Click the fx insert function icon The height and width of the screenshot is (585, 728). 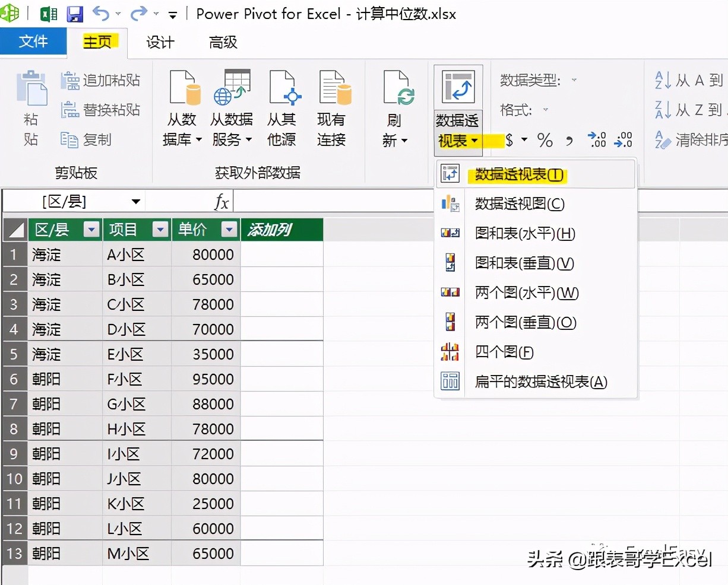coord(221,202)
